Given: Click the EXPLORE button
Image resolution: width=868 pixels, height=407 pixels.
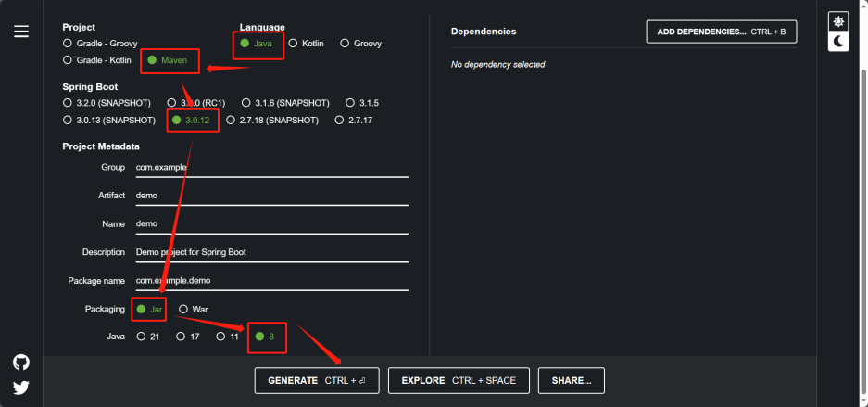Looking at the screenshot, I should pyautogui.click(x=459, y=380).
